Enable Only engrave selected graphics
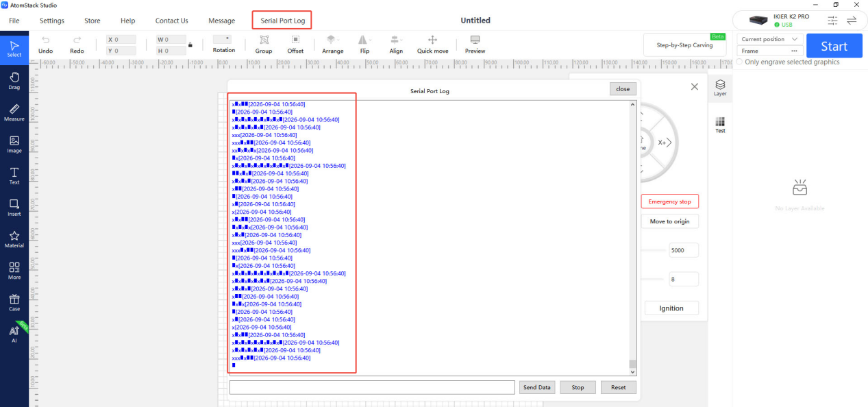 [739, 62]
